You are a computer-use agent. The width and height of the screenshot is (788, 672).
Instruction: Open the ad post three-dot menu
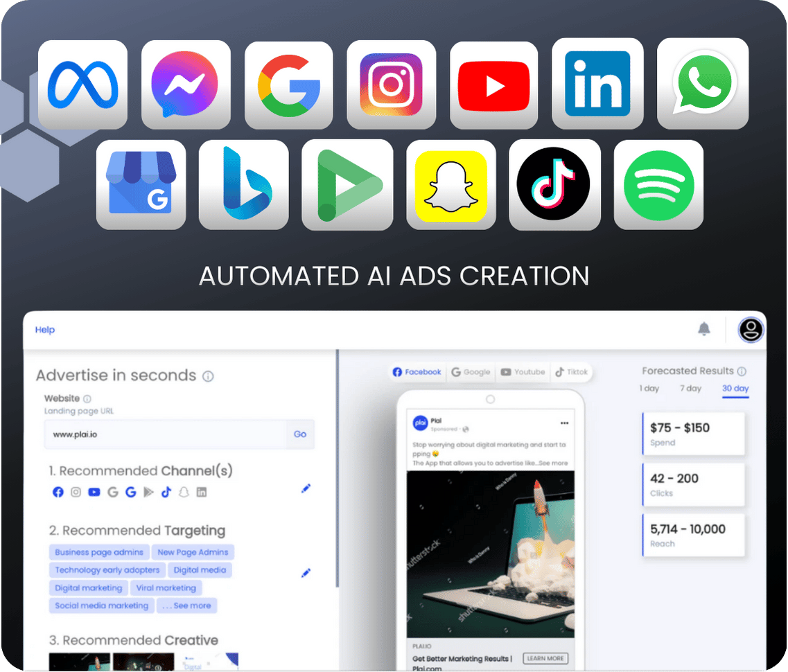[x=564, y=423]
